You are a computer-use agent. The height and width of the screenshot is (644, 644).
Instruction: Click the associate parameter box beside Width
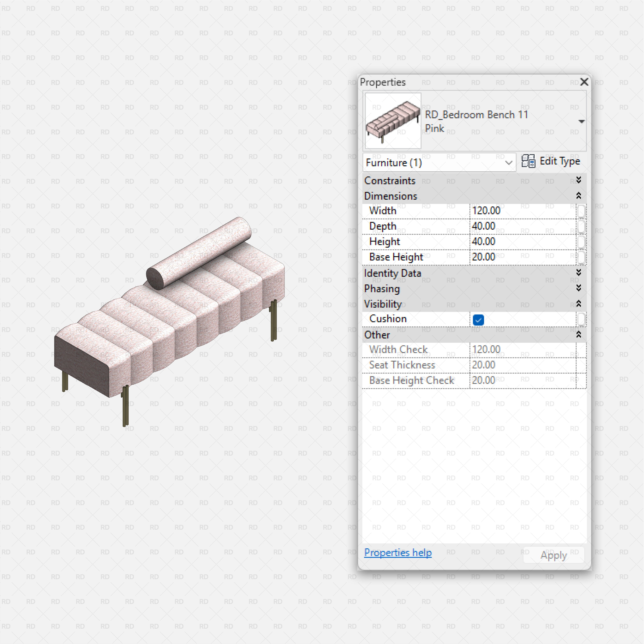pos(581,211)
